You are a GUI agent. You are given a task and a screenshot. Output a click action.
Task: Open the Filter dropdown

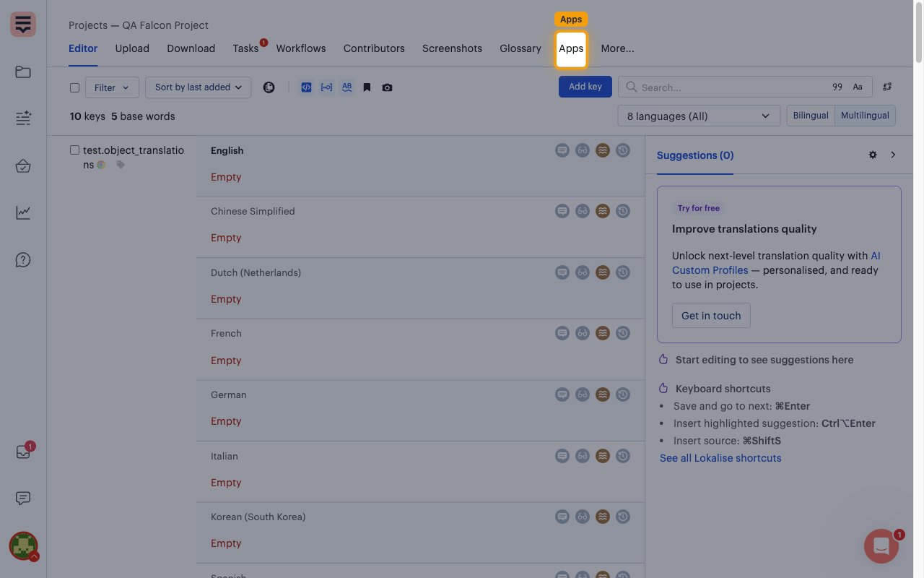(x=112, y=87)
